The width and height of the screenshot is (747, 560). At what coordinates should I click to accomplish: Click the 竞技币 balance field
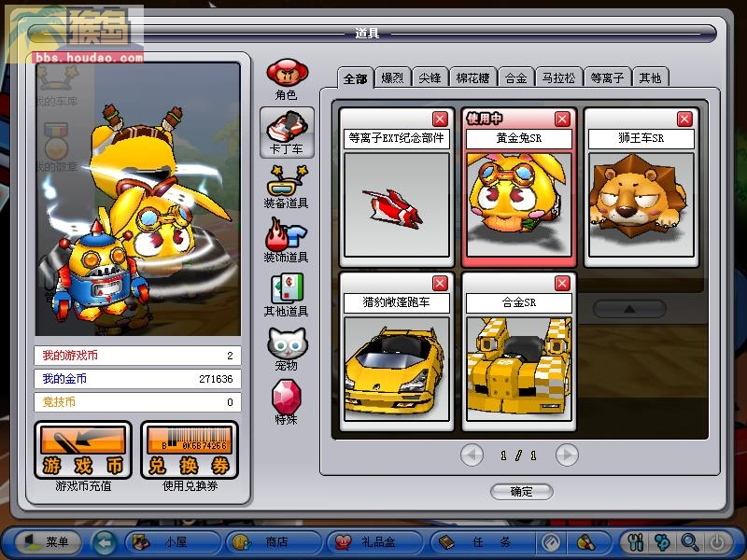pyautogui.click(x=137, y=402)
